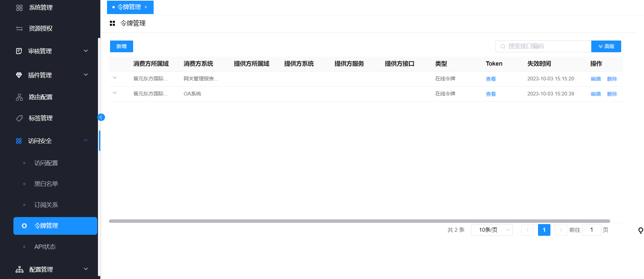Delete the 网关管理报表 token row
The image size is (644, 279).
[612, 79]
